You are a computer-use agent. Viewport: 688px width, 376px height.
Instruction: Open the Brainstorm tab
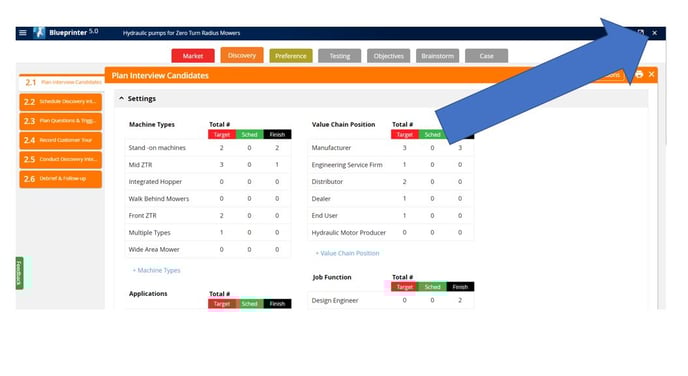[437, 56]
